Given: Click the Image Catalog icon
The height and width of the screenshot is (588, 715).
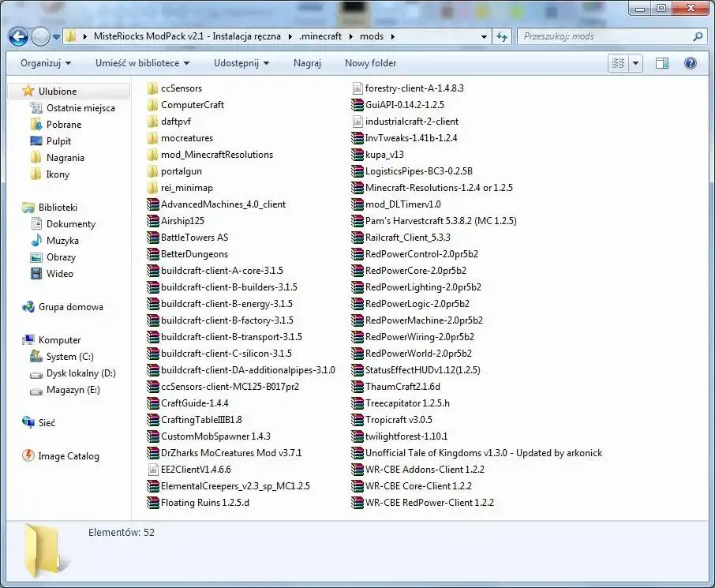Looking at the screenshot, I should pos(28,455).
